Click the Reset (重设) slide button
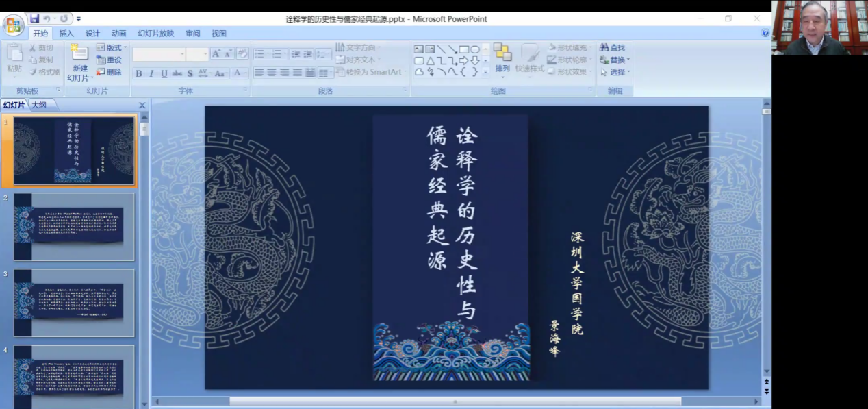 110,60
